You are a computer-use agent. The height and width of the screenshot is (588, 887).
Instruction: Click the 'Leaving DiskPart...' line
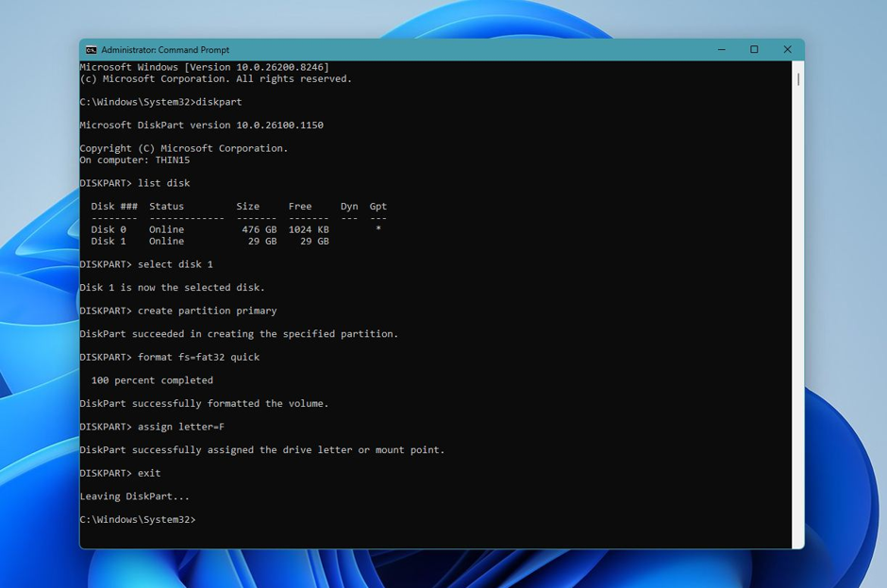135,496
